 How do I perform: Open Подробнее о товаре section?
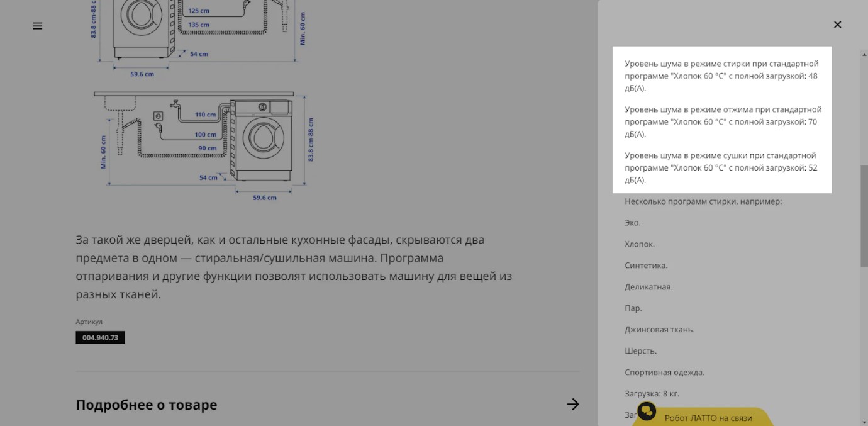[146, 405]
